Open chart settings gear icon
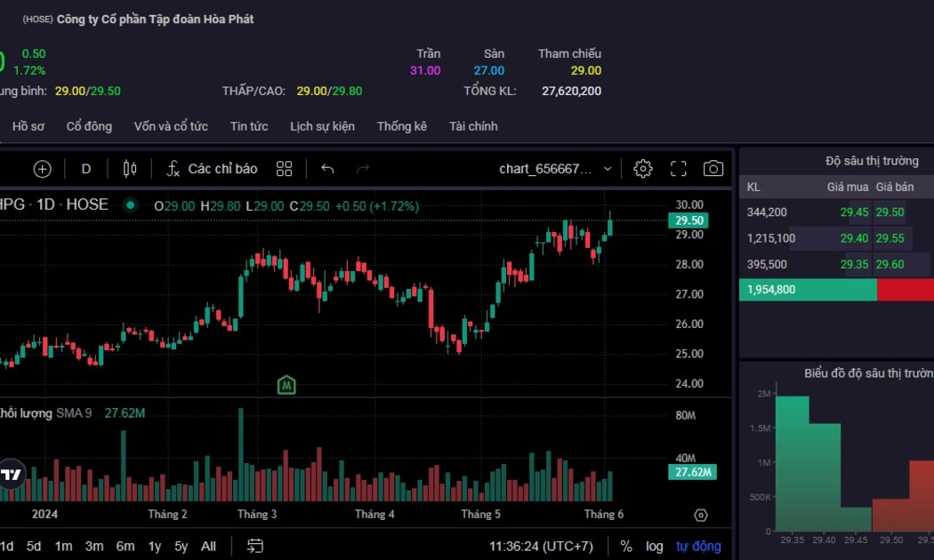The width and height of the screenshot is (934, 560). pos(643,169)
